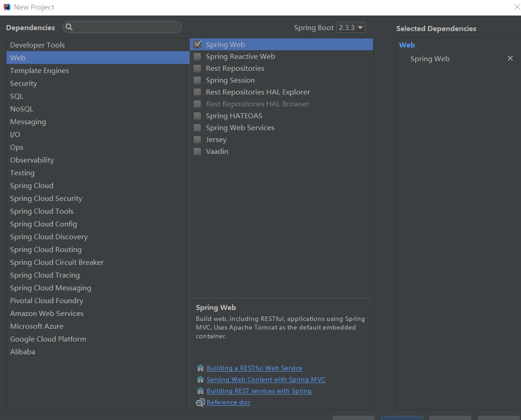Remove Spring Web from selected dependencies
This screenshot has height=420, width=521.
click(x=510, y=58)
